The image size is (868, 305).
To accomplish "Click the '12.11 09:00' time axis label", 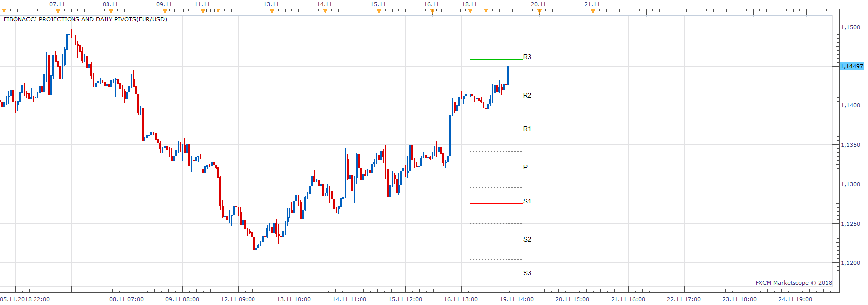I will 238,299.
